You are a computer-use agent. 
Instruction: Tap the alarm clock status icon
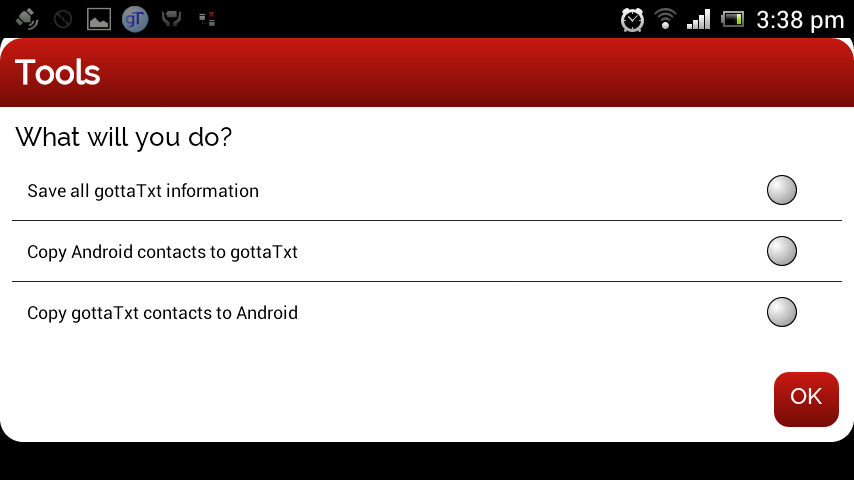point(632,20)
